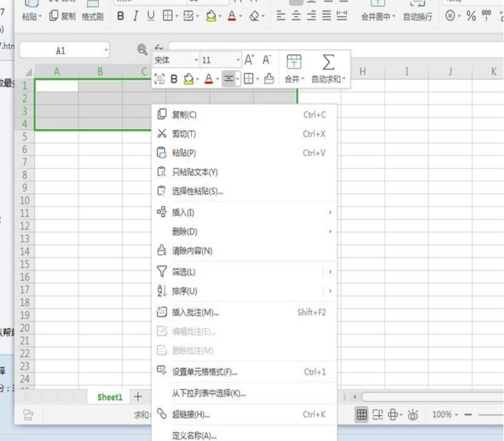The height and width of the screenshot is (441, 504).
Task: Click the 自动换行 wrap text button
Action: coord(418,16)
